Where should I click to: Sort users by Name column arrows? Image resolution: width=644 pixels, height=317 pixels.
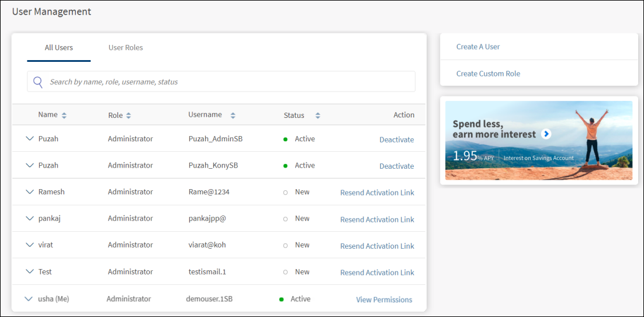click(64, 116)
